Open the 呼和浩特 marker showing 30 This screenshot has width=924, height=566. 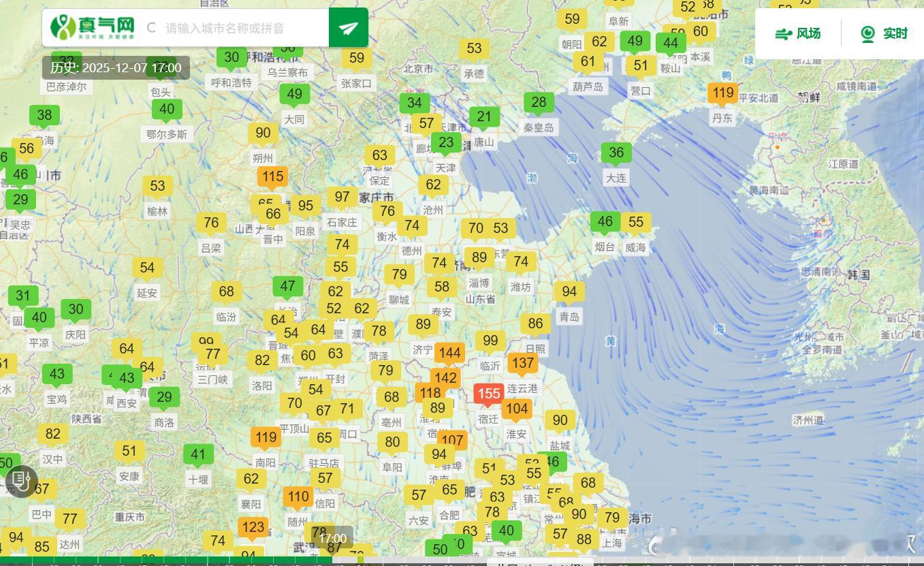coord(232,59)
